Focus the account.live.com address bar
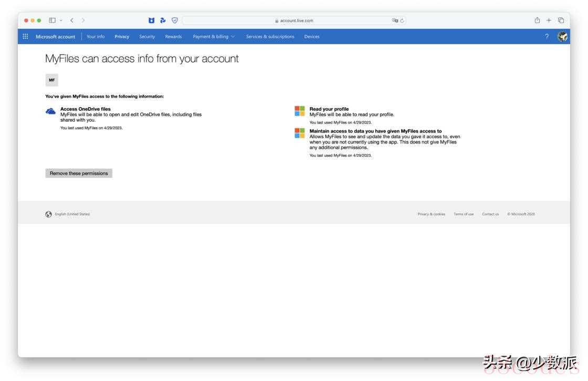 tap(294, 20)
